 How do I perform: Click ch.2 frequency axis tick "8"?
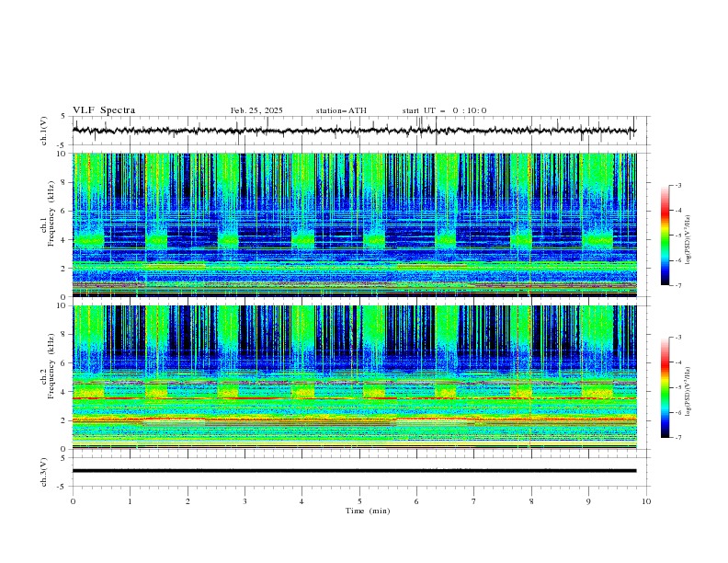tap(66, 335)
